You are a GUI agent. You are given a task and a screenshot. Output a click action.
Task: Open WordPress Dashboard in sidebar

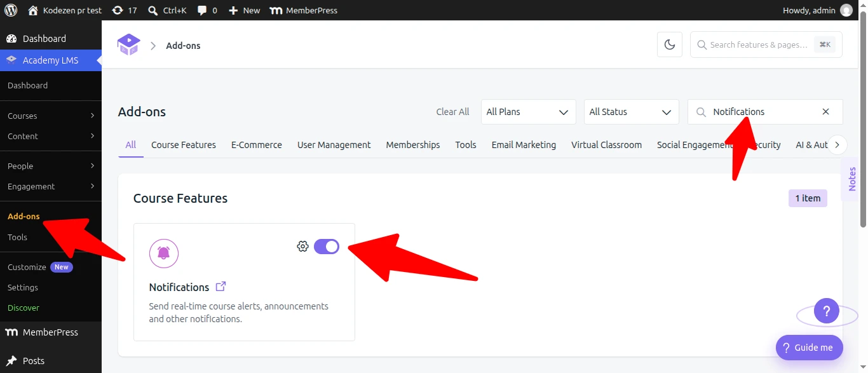51,39
